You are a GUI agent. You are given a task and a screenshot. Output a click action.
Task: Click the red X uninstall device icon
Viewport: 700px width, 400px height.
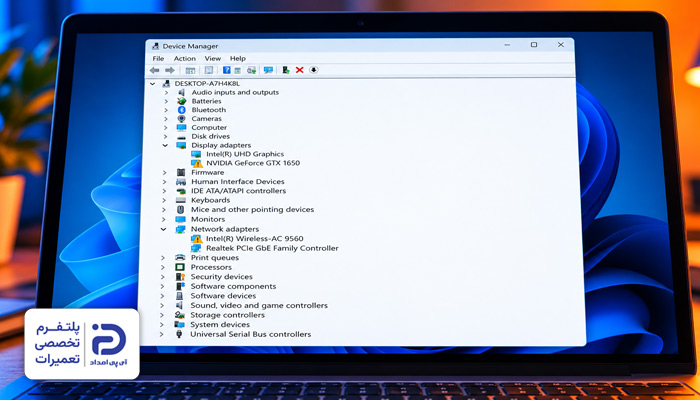[300, 70]
